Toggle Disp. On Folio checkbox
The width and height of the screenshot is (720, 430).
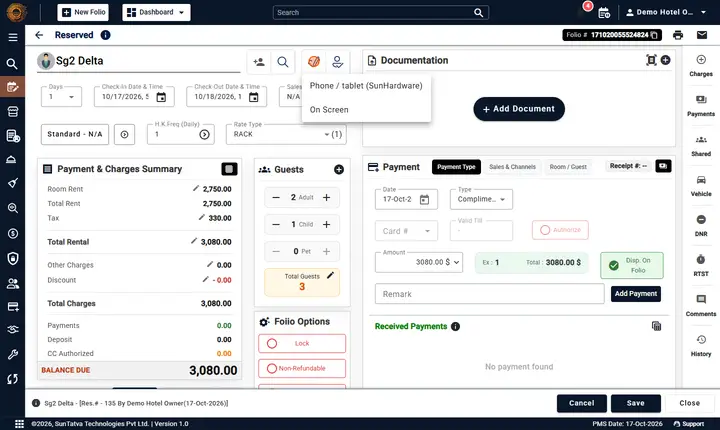[632, 265]
